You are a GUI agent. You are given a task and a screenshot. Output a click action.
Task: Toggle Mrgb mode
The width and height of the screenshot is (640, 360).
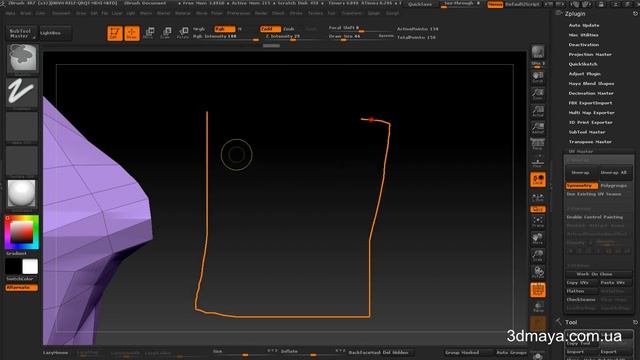(x=199, y=29)
